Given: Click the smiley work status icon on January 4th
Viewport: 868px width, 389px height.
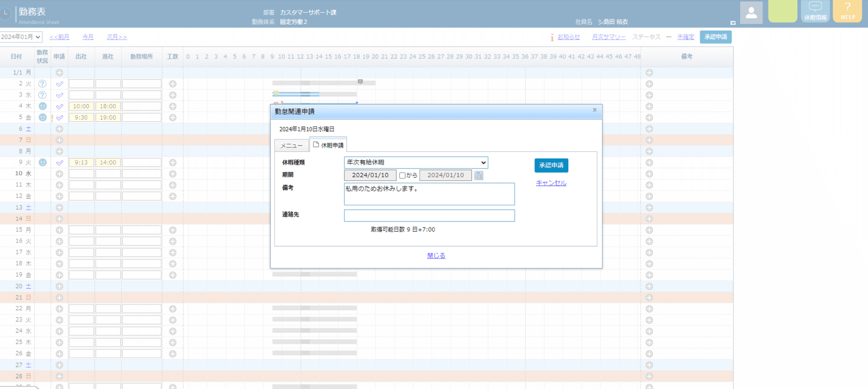Looking at the screenshot, I should 42,106.
